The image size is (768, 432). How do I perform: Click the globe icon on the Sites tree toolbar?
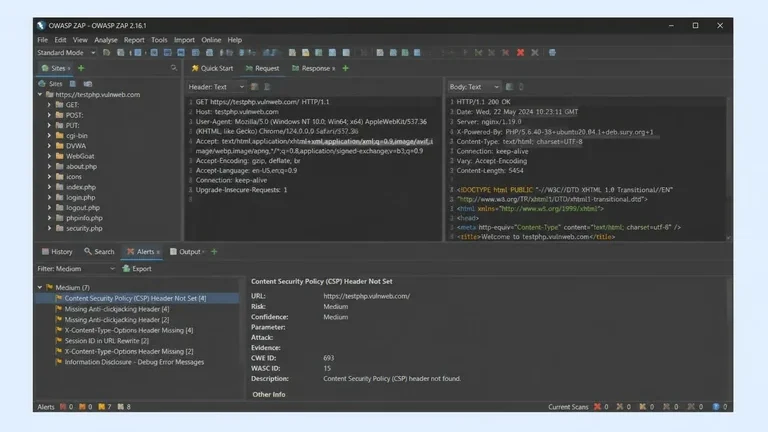[42, 84]
